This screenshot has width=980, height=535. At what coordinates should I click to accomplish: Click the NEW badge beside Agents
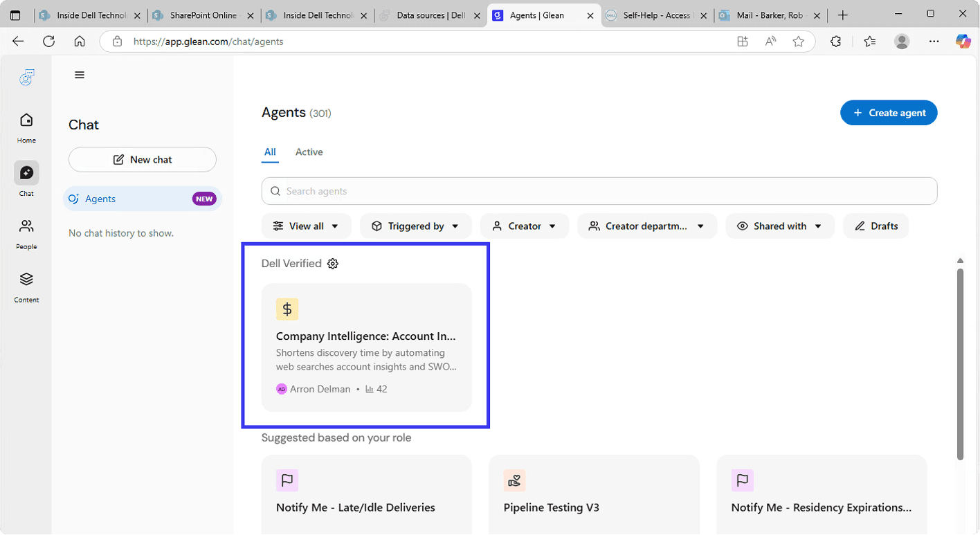(204, 199)
